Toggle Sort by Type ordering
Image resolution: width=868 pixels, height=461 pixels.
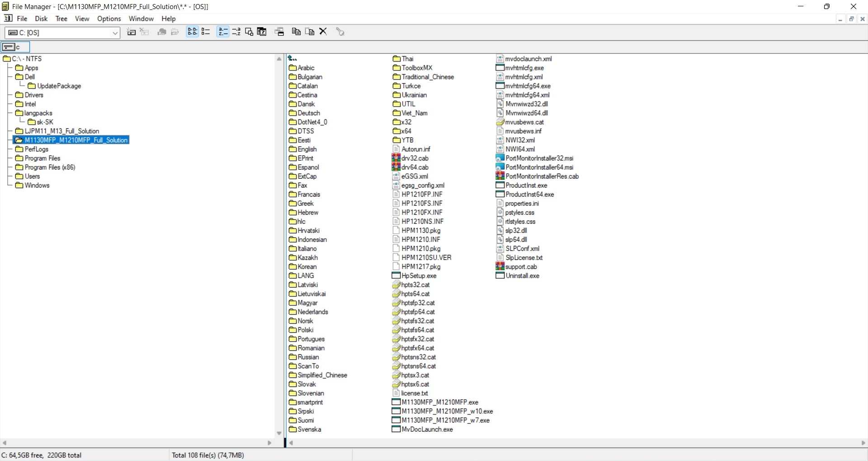(x=236, y=32)
